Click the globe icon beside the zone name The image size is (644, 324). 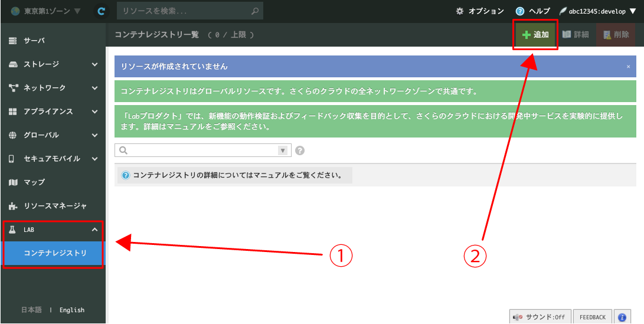click(15, 11)
